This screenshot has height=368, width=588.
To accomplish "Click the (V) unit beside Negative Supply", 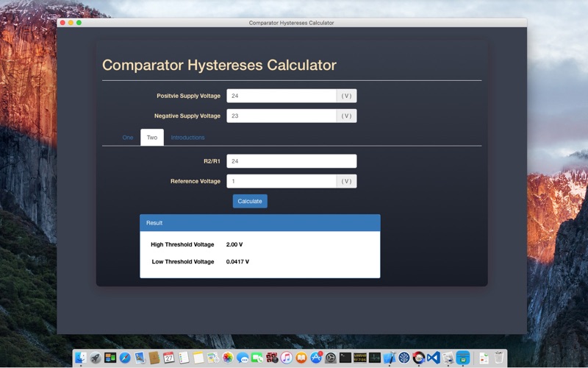I will pos(346,116).
